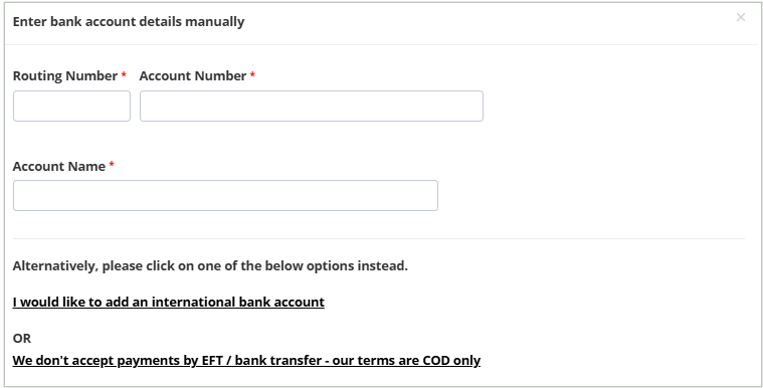This screenshot has width=763, height=388.
Task: Click the 'Alternatively, please click' instruction text
Action: tap(210, 266)
